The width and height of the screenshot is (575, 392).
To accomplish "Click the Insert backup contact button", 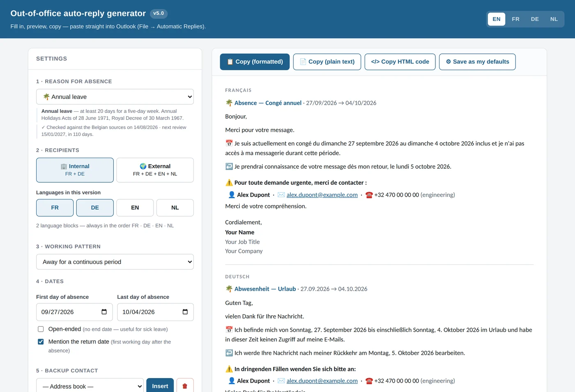I will 160,386.
